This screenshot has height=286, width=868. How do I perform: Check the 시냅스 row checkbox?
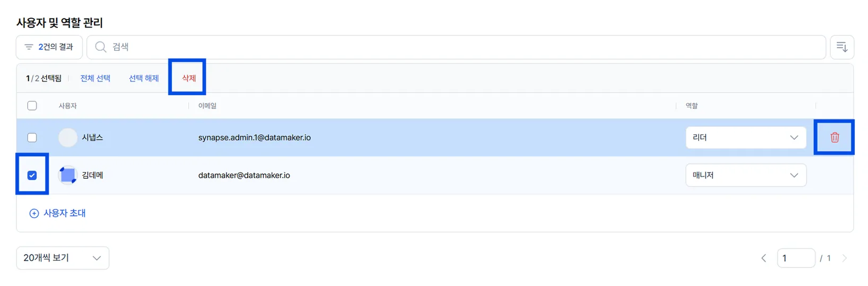32,137
